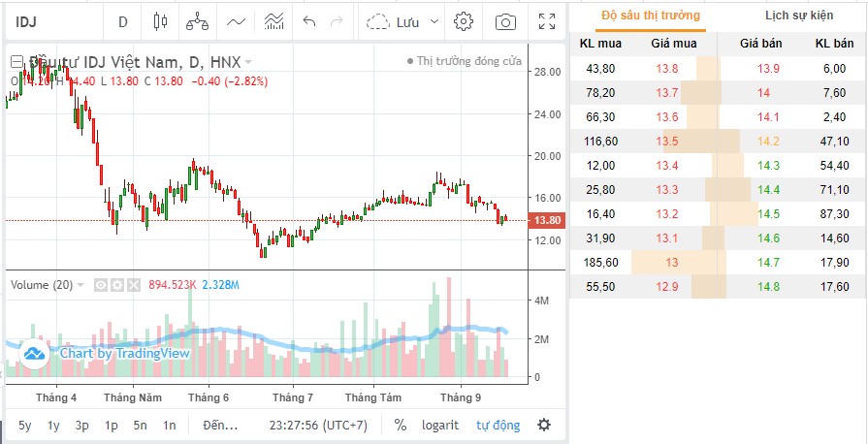Enter fullscreen chart mode
The height and width of the screenshot is (444, 868).
[547, 21]
